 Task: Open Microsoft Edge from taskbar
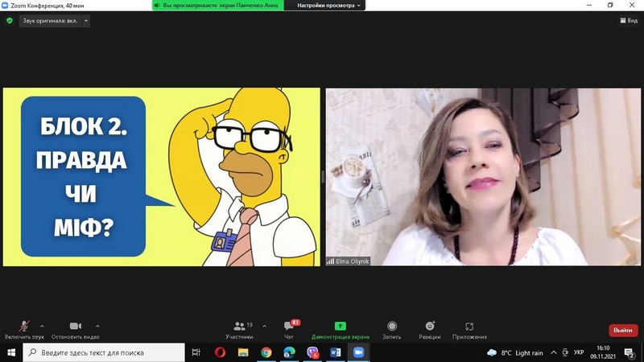(x=289, y=352)
